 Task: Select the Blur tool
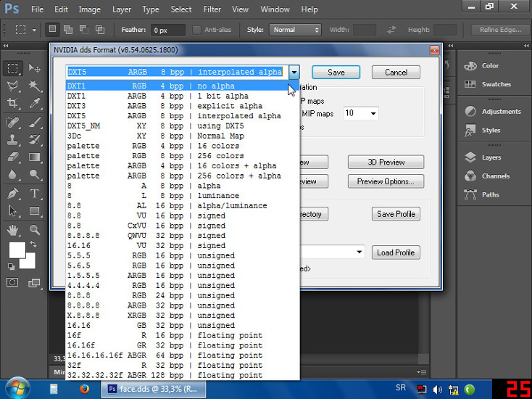[13, 174]
